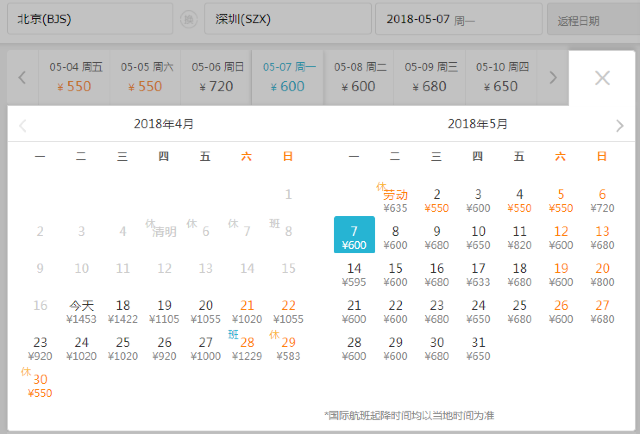Go to next month in calendar
The height and width of the screenshot is (434, 640).
point(620,125)
